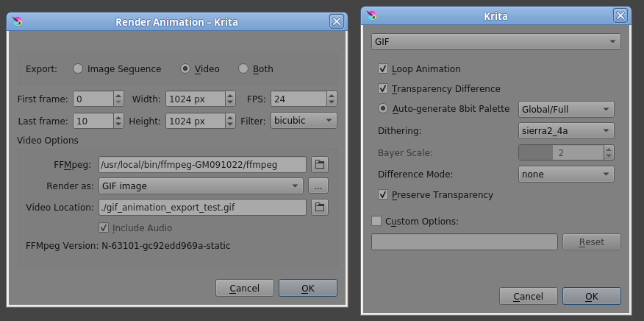The width and height of the screenshot is (644, 321).
Task: Select the Both export radio option
Action: pos(243,69)
